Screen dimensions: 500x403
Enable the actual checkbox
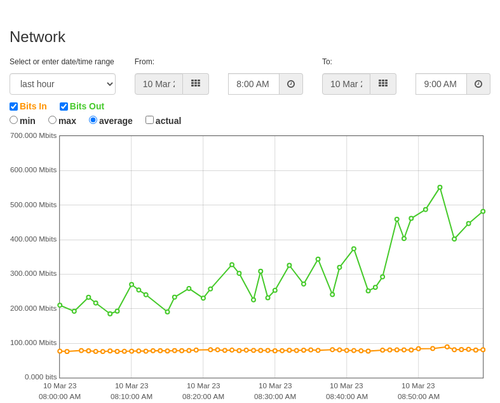click(x=150, y=120)
